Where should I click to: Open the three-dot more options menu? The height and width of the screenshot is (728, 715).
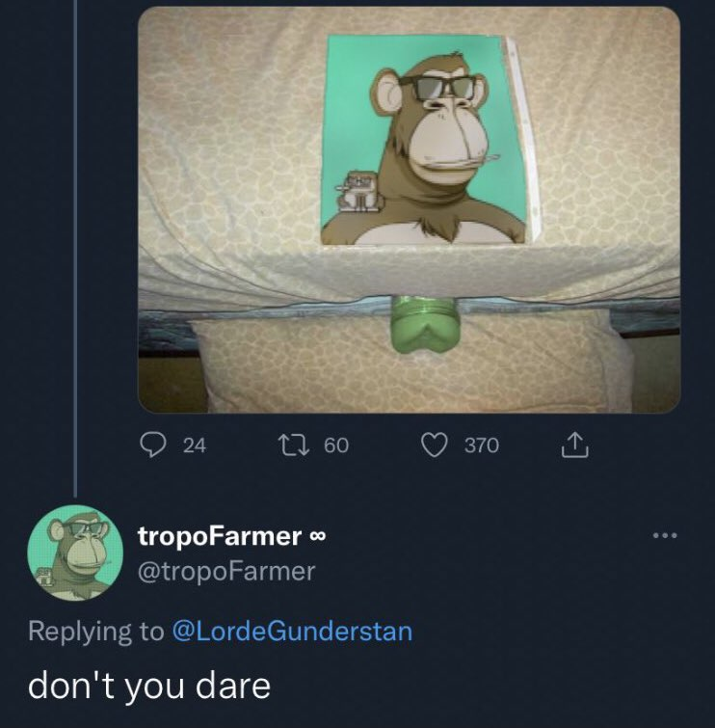pos(665,535)
